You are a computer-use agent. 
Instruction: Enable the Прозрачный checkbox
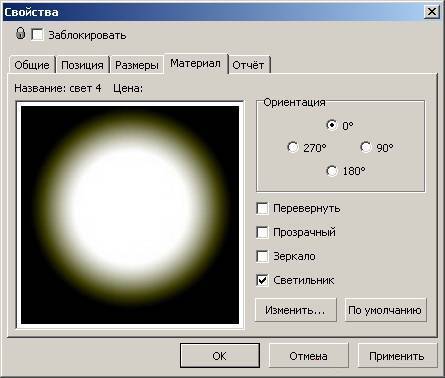click(x=262, y=232)
